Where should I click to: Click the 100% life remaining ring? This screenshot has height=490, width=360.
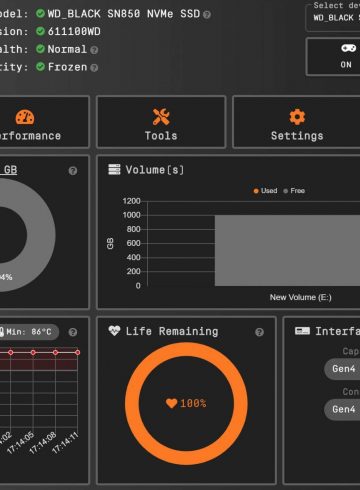click(186, 404)
